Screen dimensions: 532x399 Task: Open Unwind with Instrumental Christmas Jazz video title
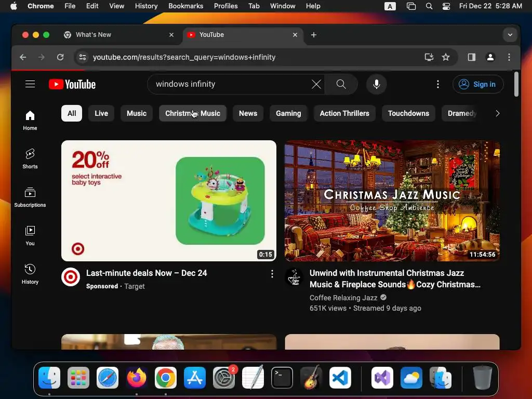[395, 279]
